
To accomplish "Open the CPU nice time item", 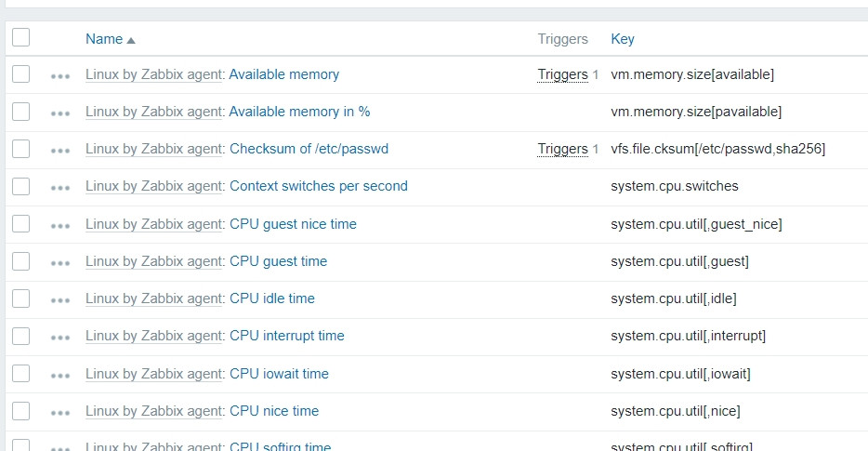I will tap(274, 411).
